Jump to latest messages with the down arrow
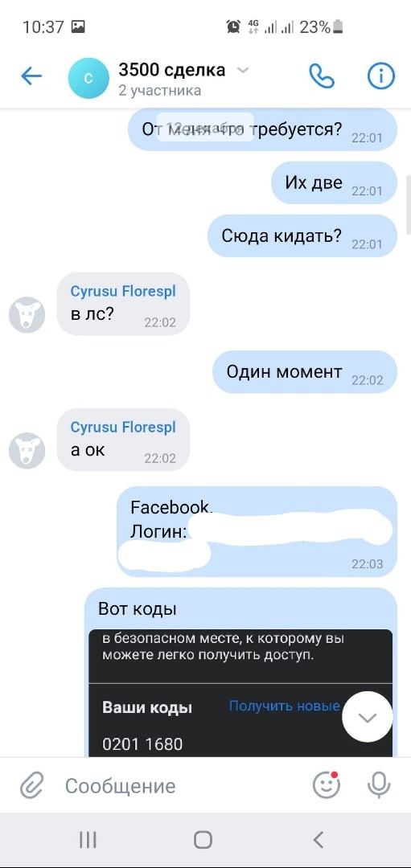This screenshot has height=868, width=411. click(x=368, y=717)
